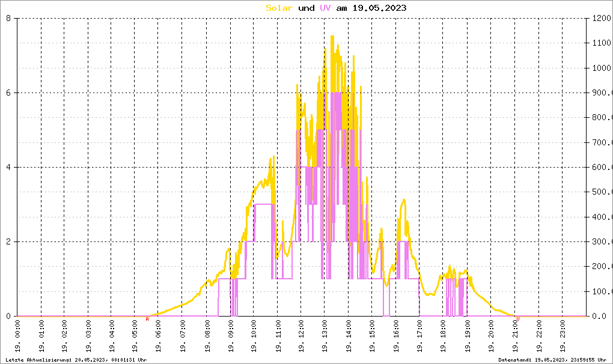Click the time label '19. 15:00'

pos(372,336)
